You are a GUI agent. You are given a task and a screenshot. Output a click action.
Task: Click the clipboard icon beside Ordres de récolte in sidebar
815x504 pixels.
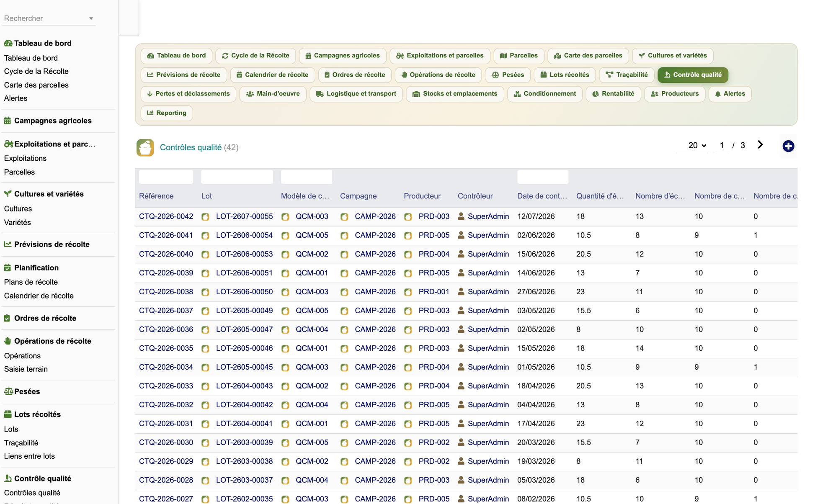pyautogui.click(x=7, y=318)
